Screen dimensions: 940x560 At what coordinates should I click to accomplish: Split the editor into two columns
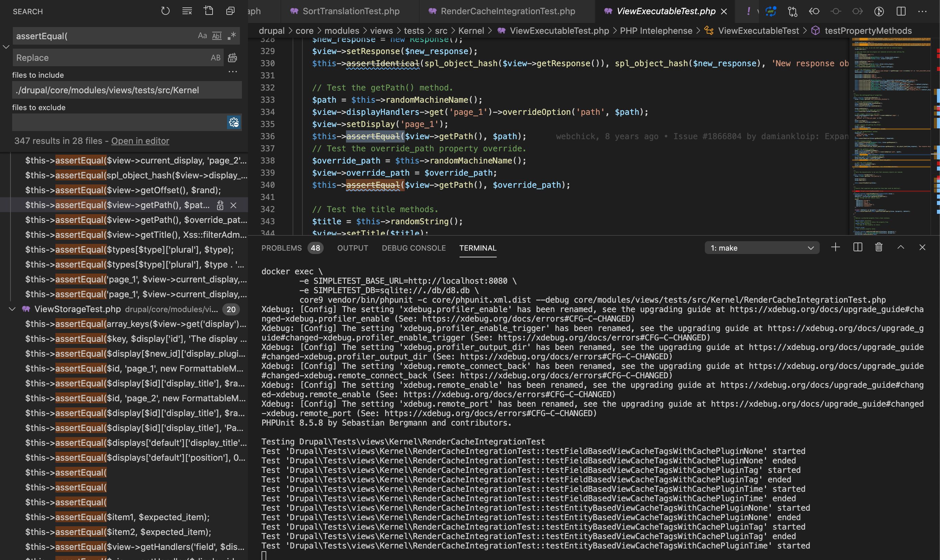(901, 11)
